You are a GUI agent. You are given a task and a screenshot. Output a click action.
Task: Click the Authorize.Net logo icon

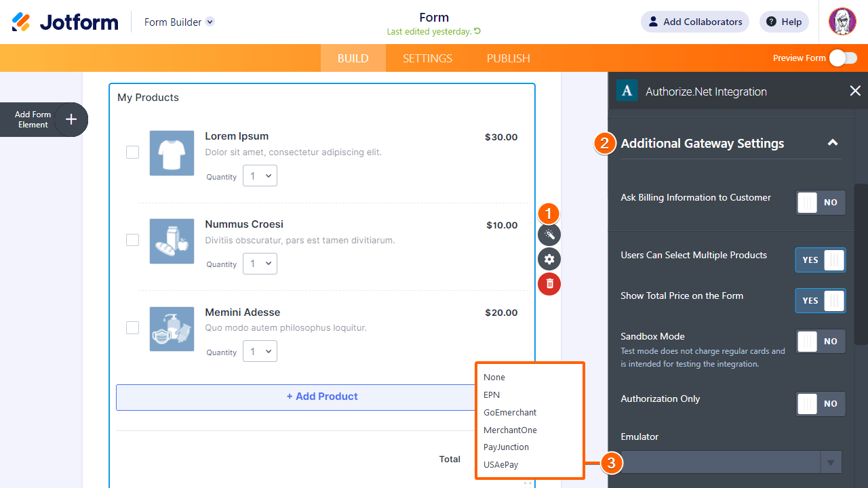[627, 91]
